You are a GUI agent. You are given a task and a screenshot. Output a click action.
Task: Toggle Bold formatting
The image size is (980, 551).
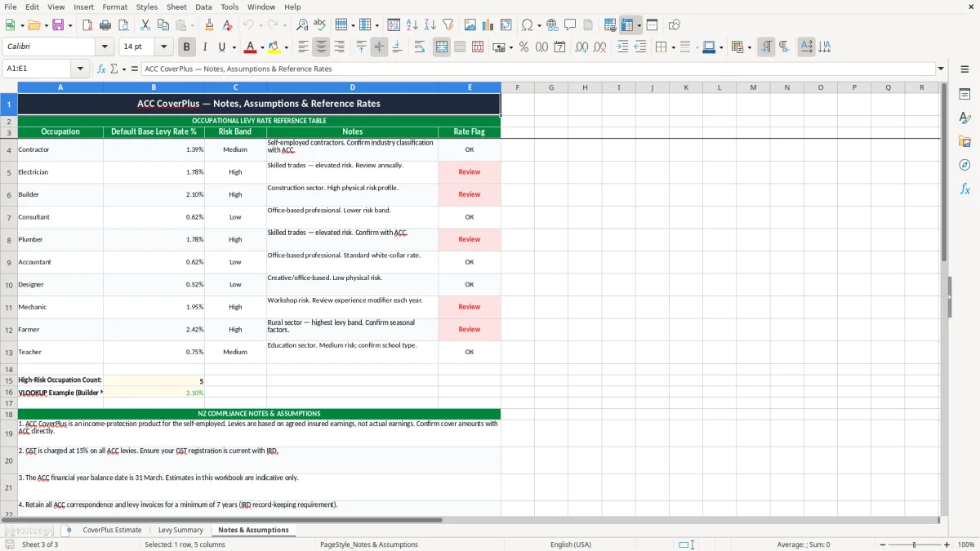186,47
